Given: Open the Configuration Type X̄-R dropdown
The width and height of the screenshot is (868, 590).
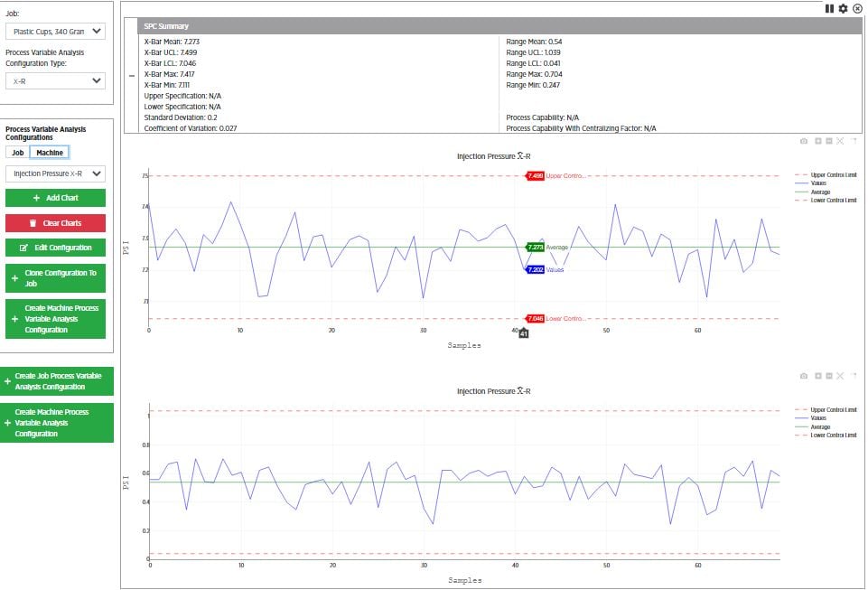Looking at the screenshot, I should tap(56, 80).
